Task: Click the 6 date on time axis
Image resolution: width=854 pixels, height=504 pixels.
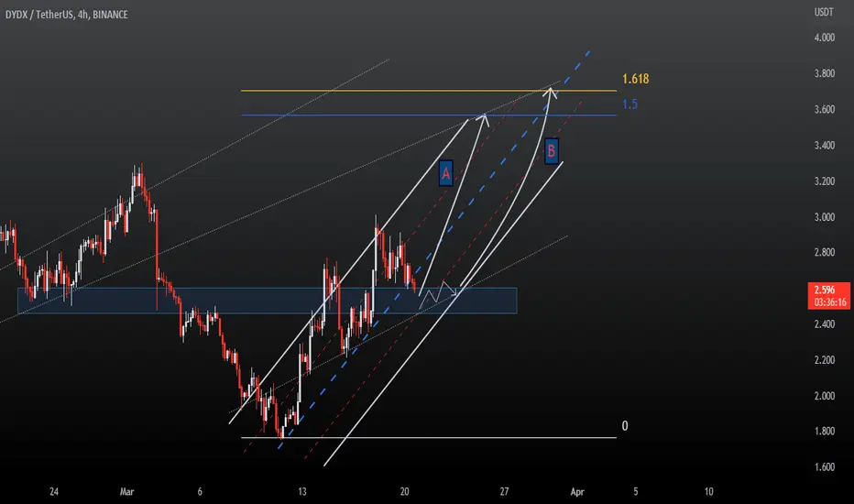Action: tap(200, 492)
